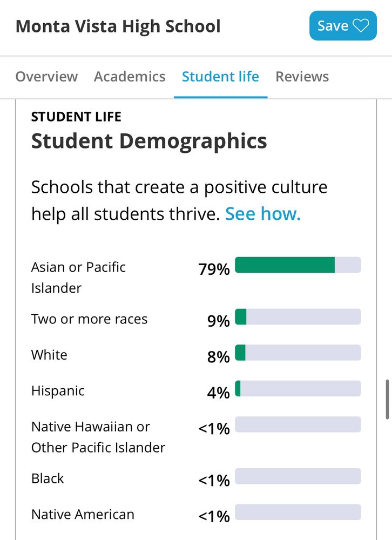This screenshot has width=392, height=540.
Task: Follow the See how link
Action: [263, 213]
